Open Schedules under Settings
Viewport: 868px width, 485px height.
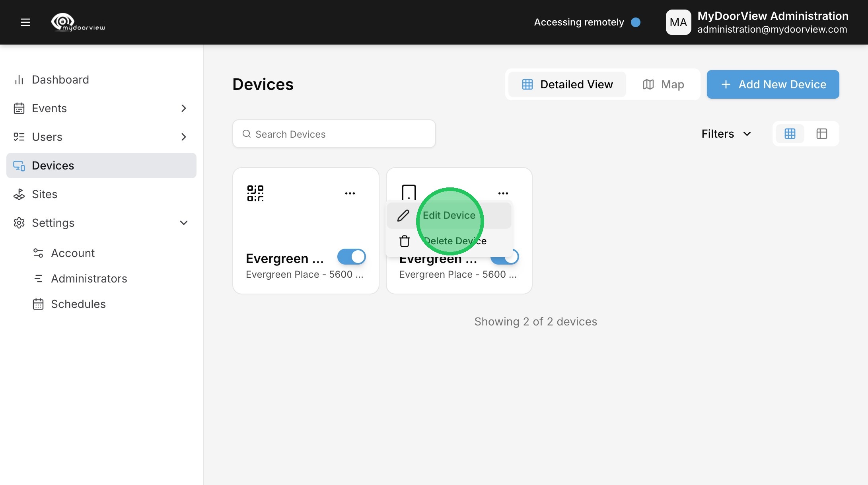pyautogui.click(x=78, y=304)
